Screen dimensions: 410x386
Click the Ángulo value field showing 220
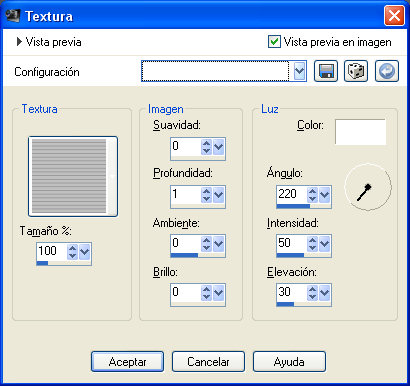point(292,195)
